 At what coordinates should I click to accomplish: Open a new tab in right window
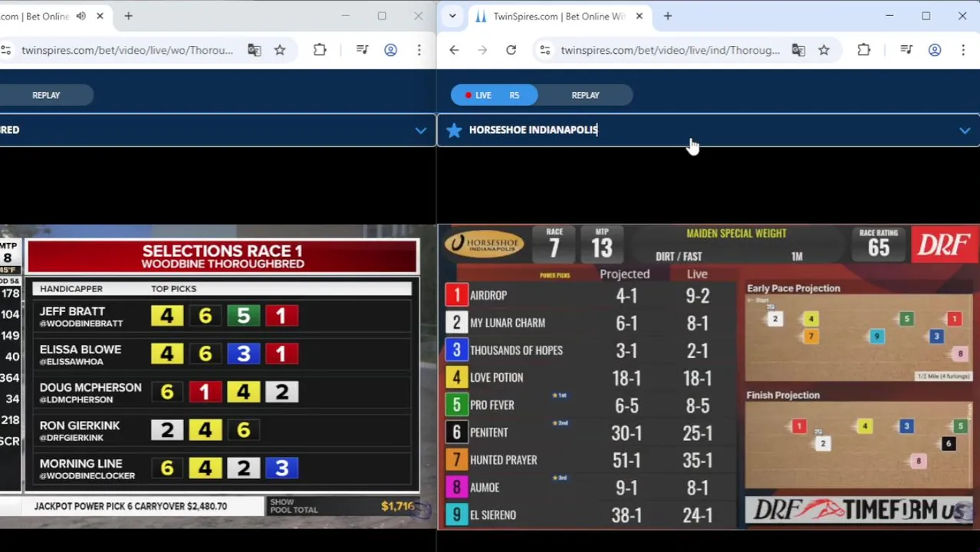[x=668, y=16]
